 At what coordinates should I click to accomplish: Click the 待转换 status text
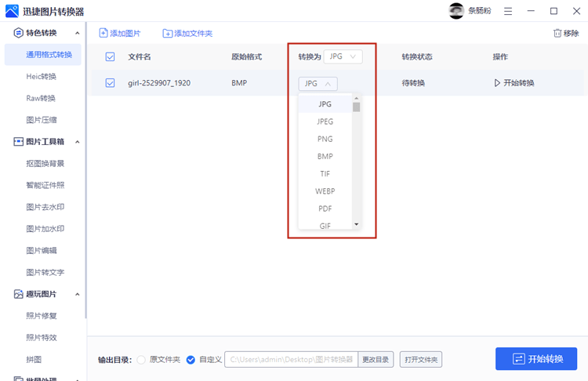413,83
